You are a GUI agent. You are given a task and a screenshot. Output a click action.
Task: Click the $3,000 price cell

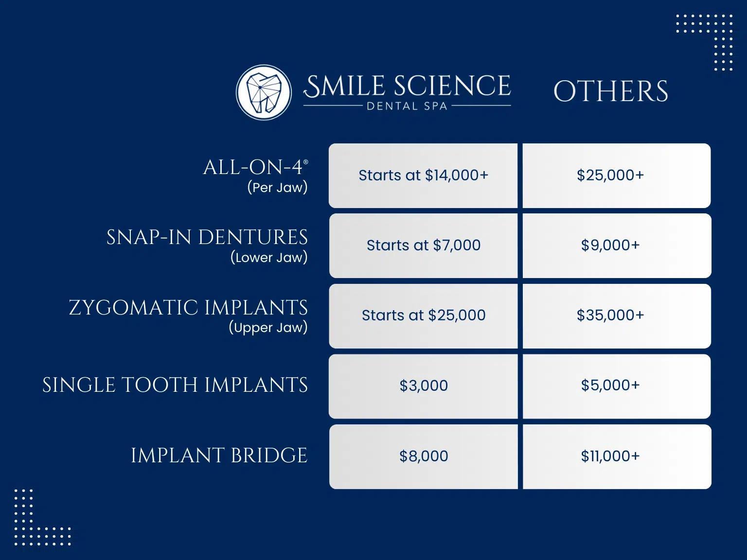coord(423,386)
